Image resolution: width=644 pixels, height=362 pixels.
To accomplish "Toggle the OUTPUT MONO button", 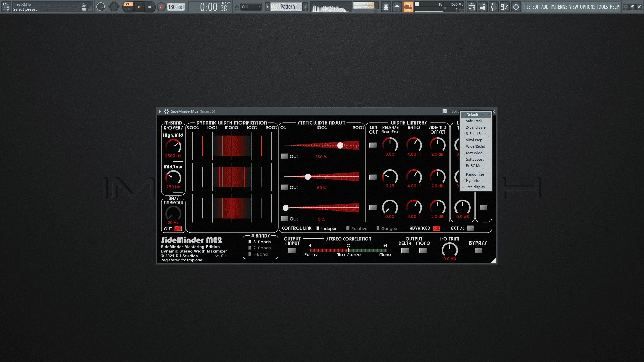I will [423, 250].
